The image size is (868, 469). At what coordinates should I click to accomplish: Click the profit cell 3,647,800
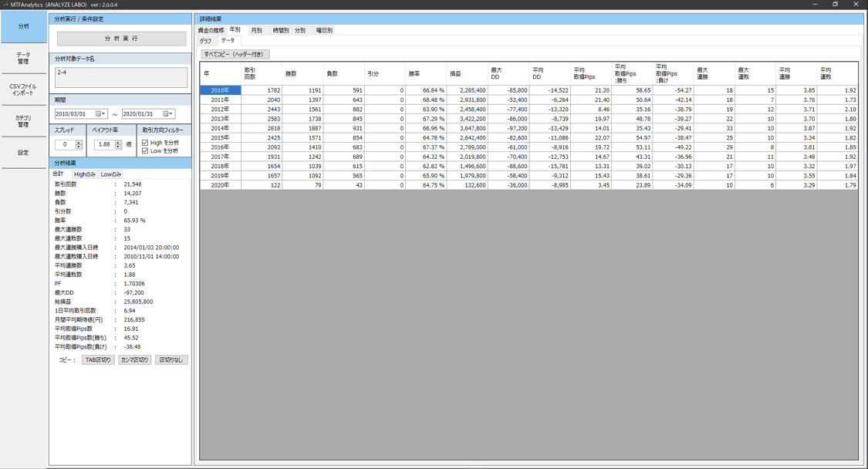point(468,128)
